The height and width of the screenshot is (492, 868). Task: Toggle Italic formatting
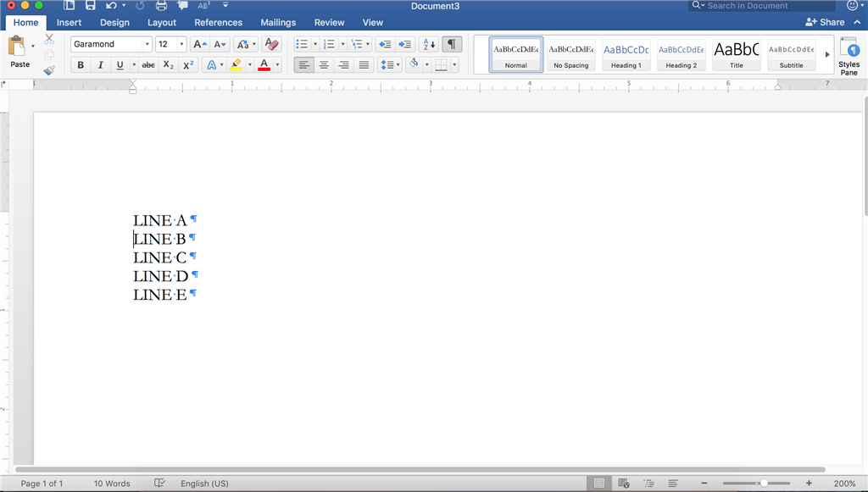pyautogui.click(x=100, y=64)
